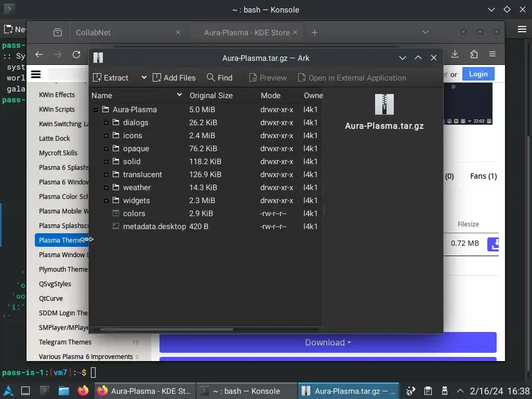
Task: Open KWin Scripts category
Action: 57,109
